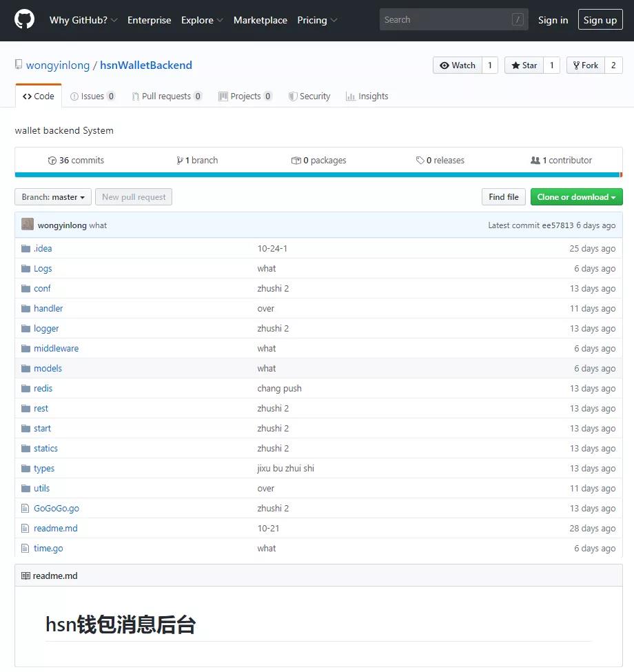Expand the Explore menu

[x=202, y=20]
